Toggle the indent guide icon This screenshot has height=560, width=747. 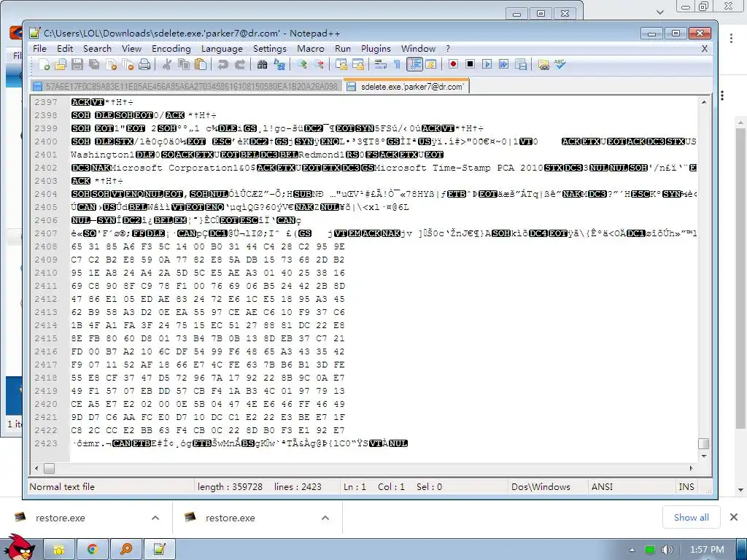point(414,64)
